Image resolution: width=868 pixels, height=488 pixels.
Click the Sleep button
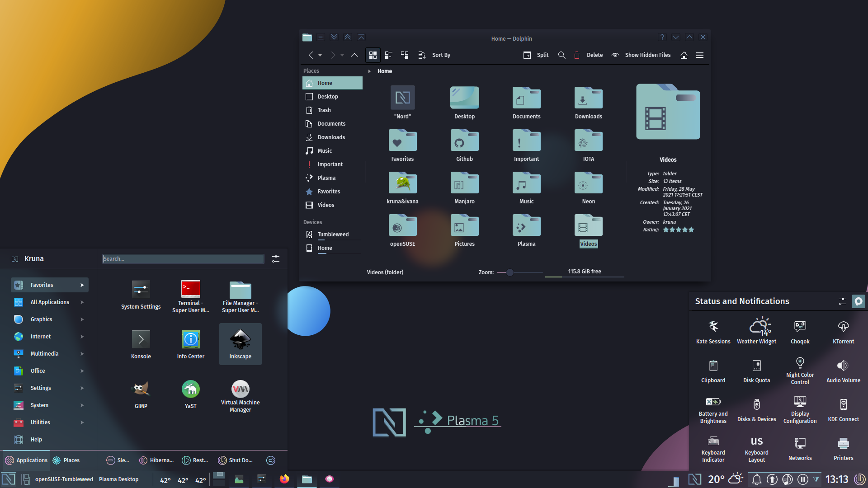click(118, 460)
